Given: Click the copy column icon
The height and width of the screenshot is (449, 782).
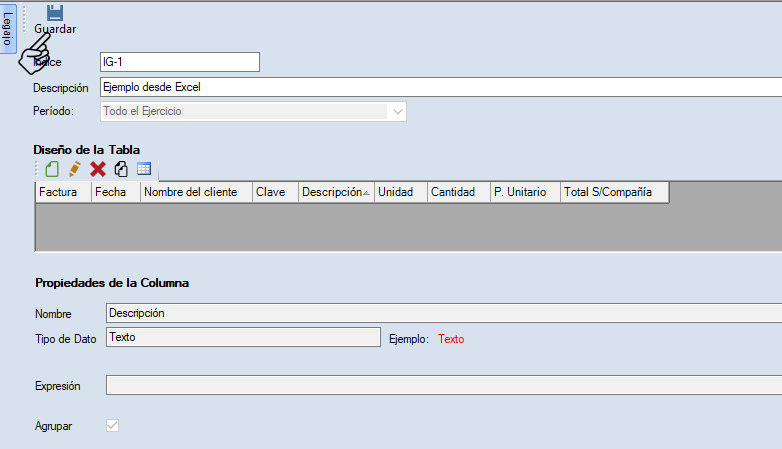Looking at the screenshot, I should pos(121,169).
